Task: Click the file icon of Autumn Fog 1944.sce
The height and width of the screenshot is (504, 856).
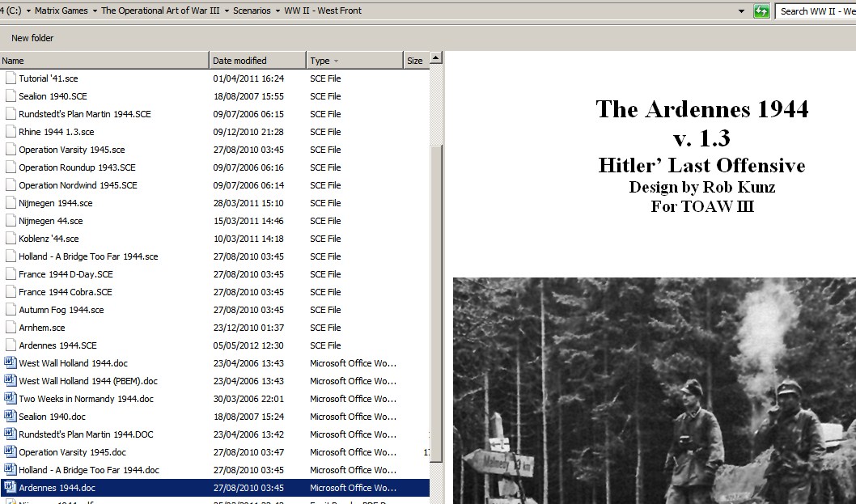Action: [x=11, y=310]
